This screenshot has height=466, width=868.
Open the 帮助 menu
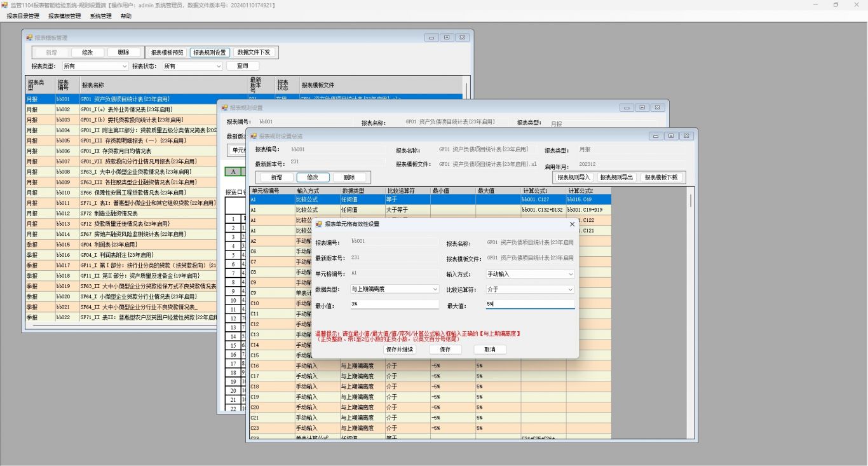126,16
